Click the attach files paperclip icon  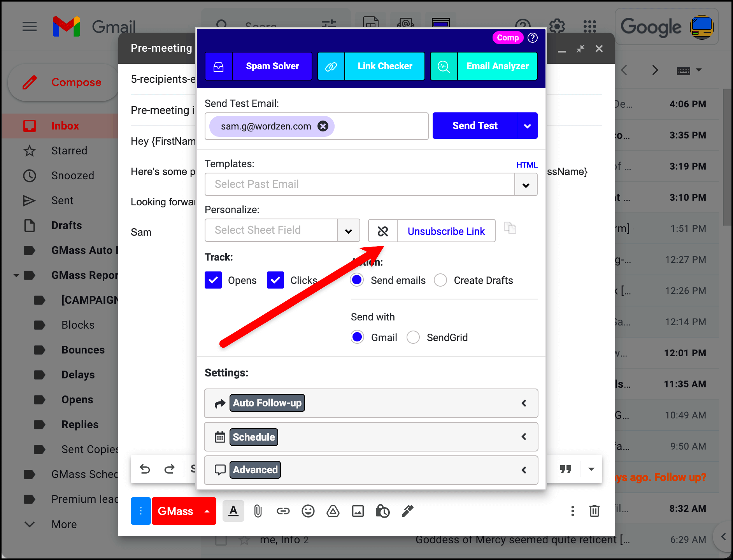click(258, 511)
